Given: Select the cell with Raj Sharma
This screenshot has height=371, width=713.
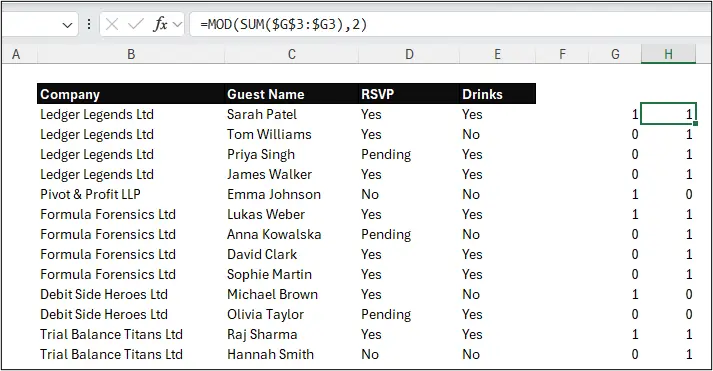Looking at the screenshot, I should [291, 334].
